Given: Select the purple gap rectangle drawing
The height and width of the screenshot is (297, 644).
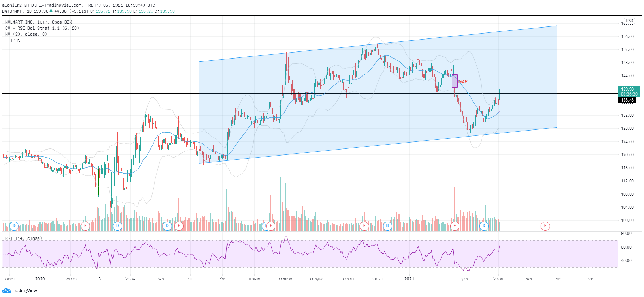Looking at the screenshot, I should (x=455, y=81).
